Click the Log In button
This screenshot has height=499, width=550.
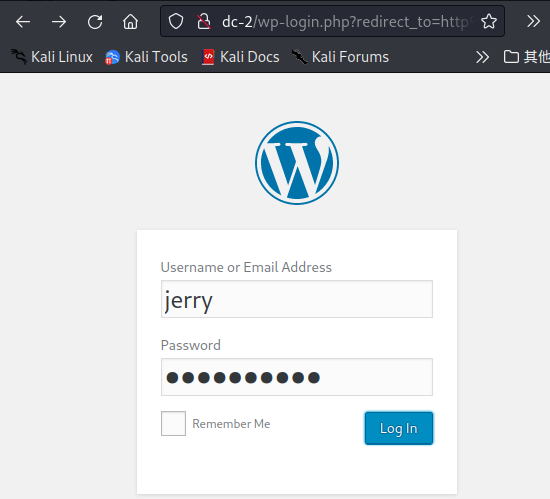point(399,428)
